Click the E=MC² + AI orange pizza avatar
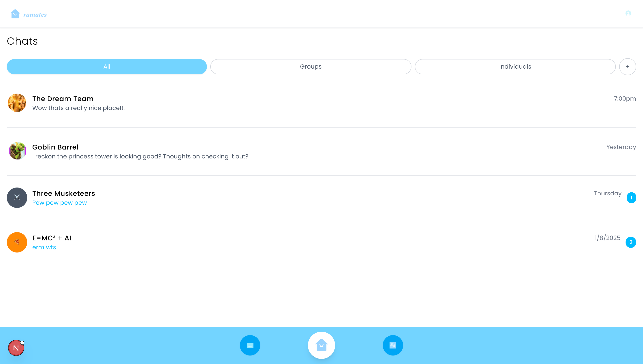 (x=17, y=242)
